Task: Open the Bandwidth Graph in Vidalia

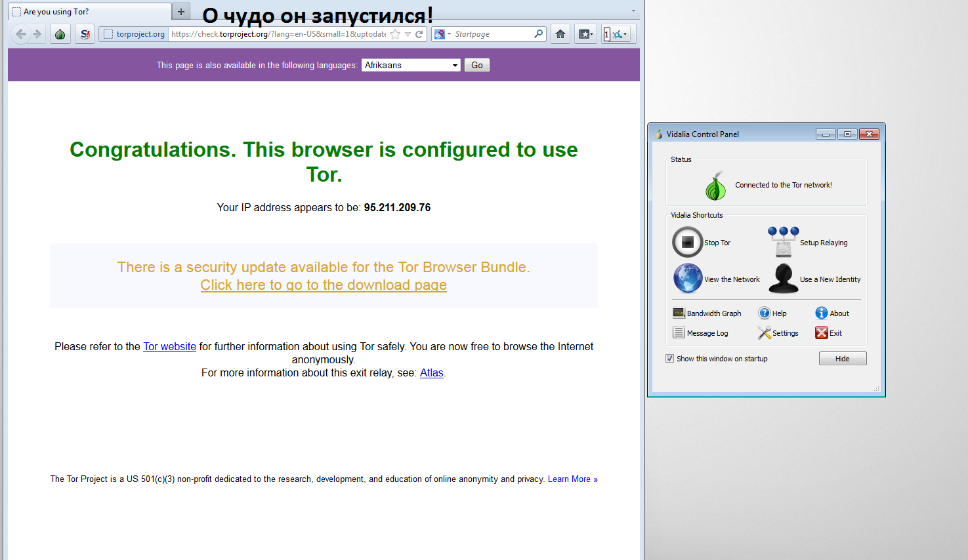Action: [x=707, y=313]
